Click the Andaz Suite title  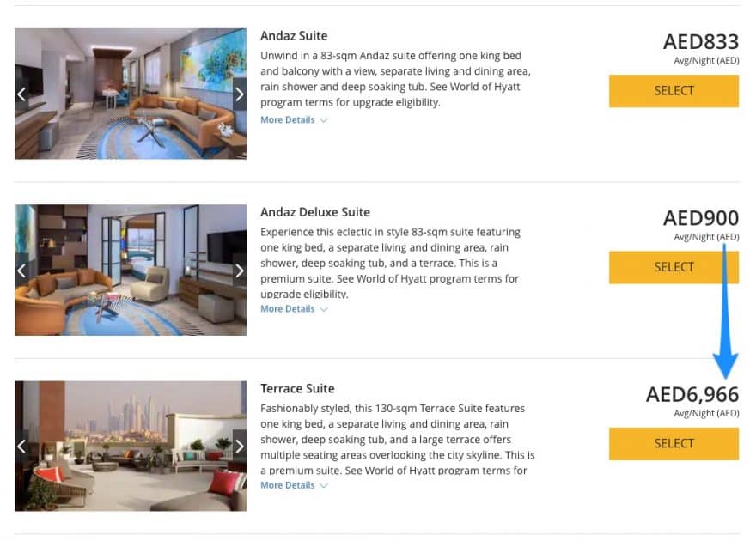[294, 36]
